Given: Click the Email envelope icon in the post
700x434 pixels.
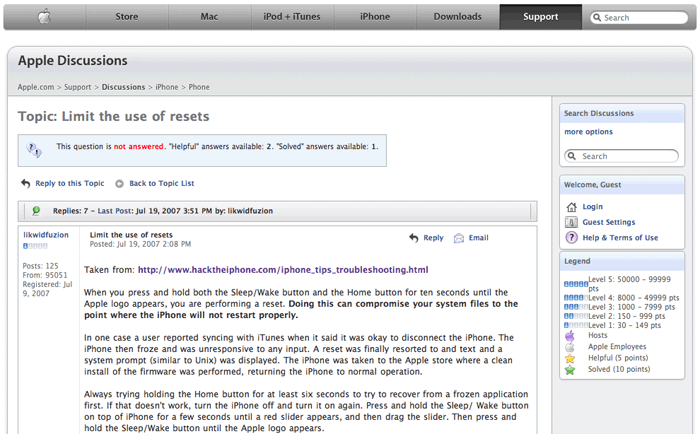Looking at the screenshot, I should coord(459,238).
